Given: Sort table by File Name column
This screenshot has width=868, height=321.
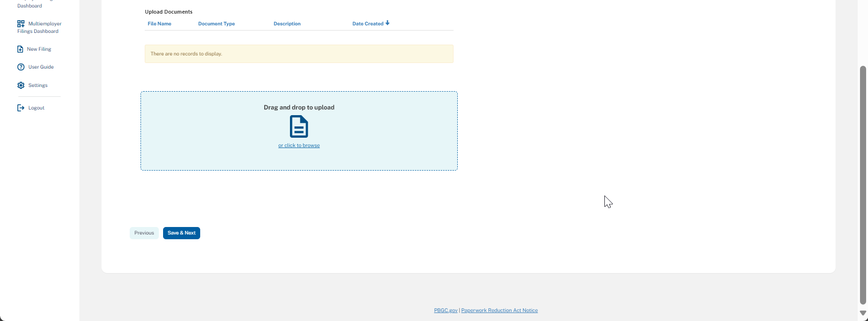Looking at the screenshot, I should tap(159, 24).
